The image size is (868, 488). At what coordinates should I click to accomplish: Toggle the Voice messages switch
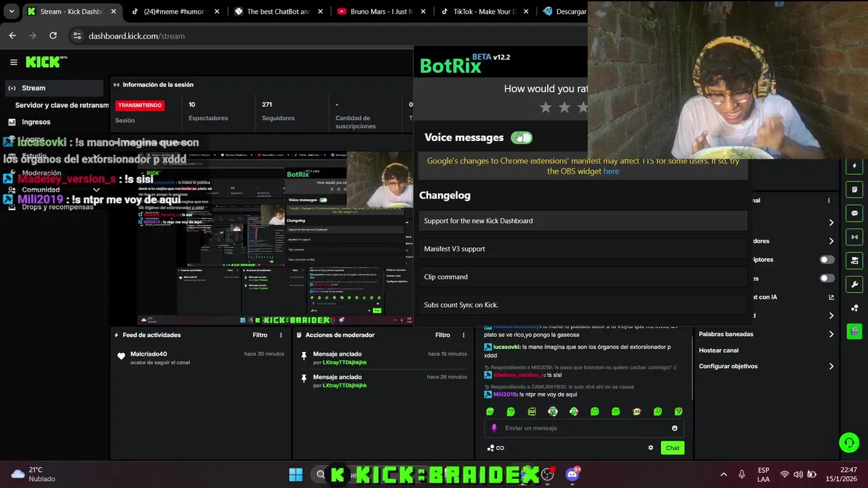click(x=521, y=138)
